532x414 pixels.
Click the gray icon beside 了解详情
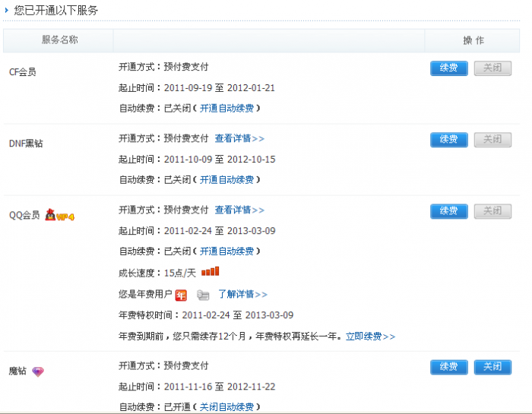point(203,295)
